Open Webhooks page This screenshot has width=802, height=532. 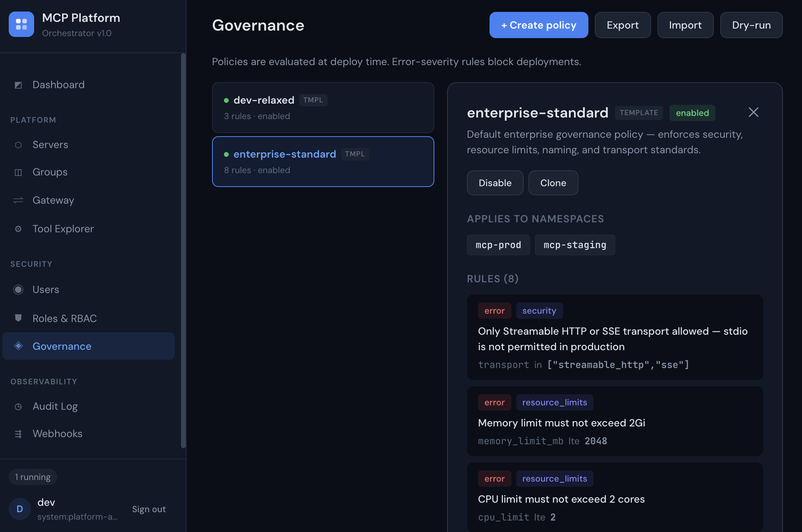coord(89,434)
